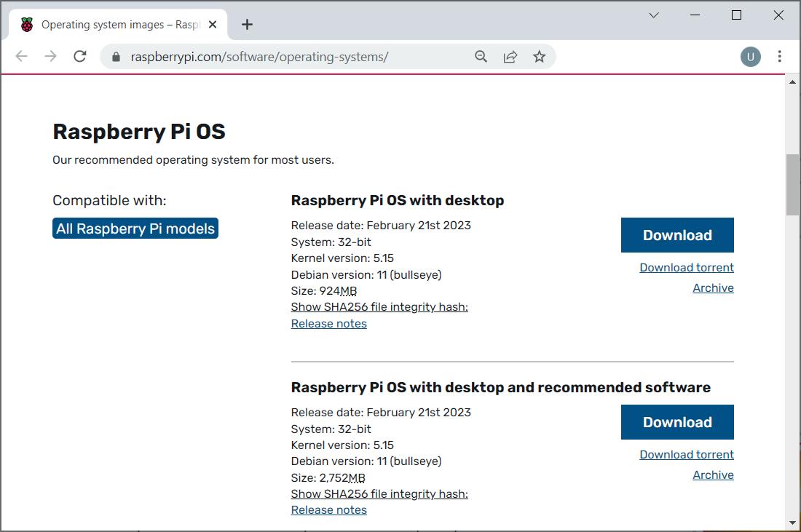Click 'Size: 2,752MB' text
801x532 pixels.
328,478
